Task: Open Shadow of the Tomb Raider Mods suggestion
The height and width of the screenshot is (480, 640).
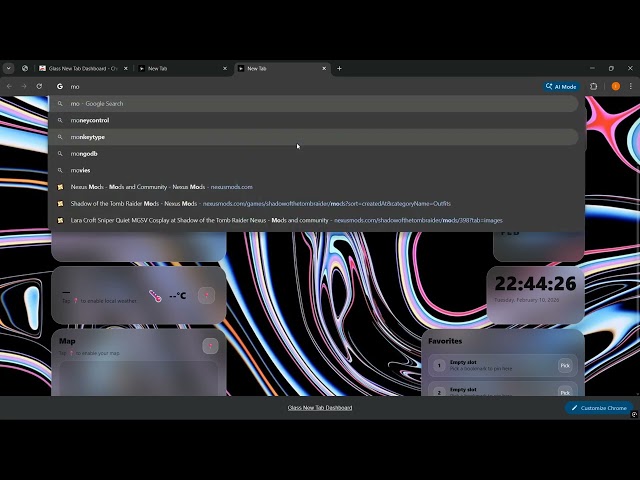Action: tap(313, 204)
